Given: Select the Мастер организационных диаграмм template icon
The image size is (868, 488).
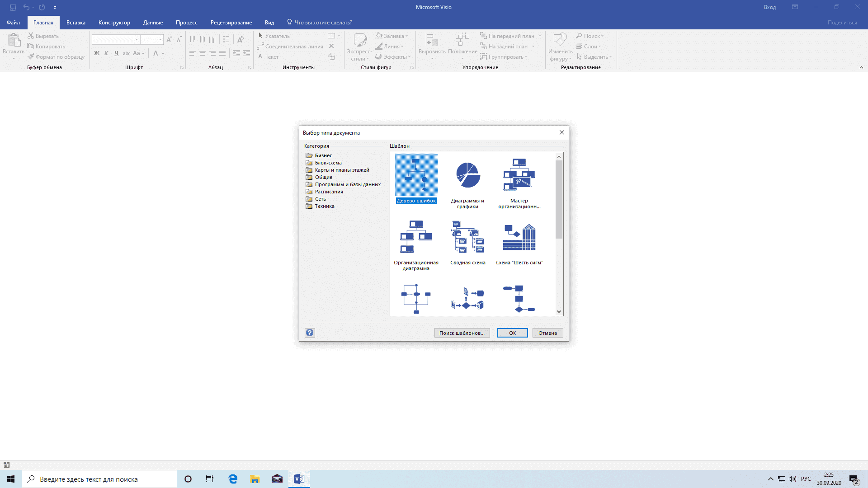Looking at the screenshot, I should tap(519, 175).
